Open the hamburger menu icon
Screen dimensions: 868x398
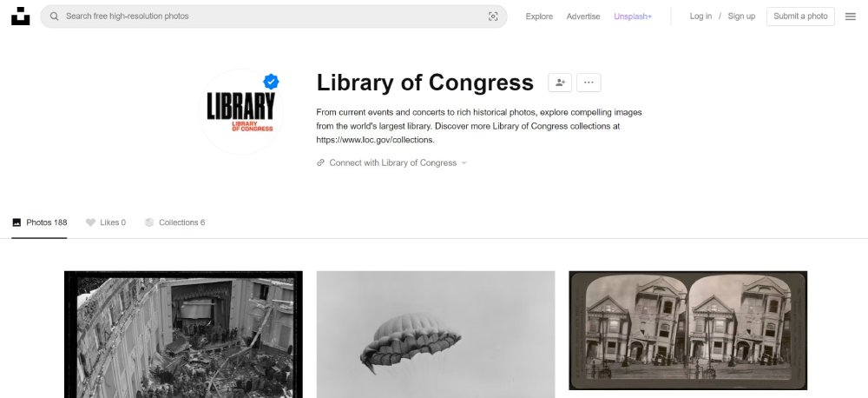(851, 17)
